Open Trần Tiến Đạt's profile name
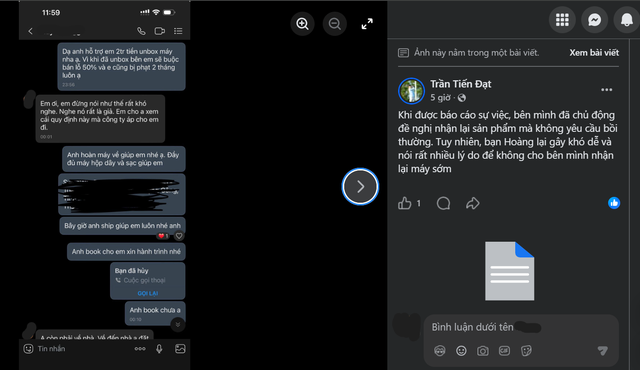The width and height of the screenshot is (640, 370). pyautogui.click(x=460, y=84)
